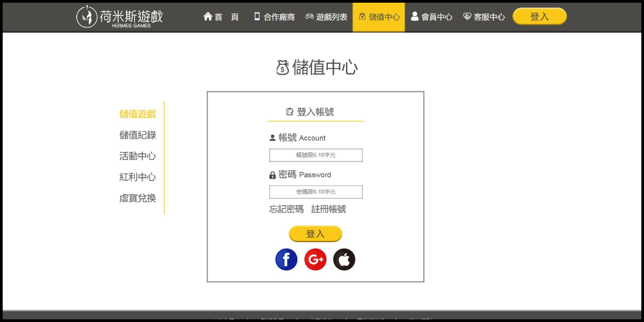
Task: Go to 活動中心 in the sidebar
Action: (137, 156)
